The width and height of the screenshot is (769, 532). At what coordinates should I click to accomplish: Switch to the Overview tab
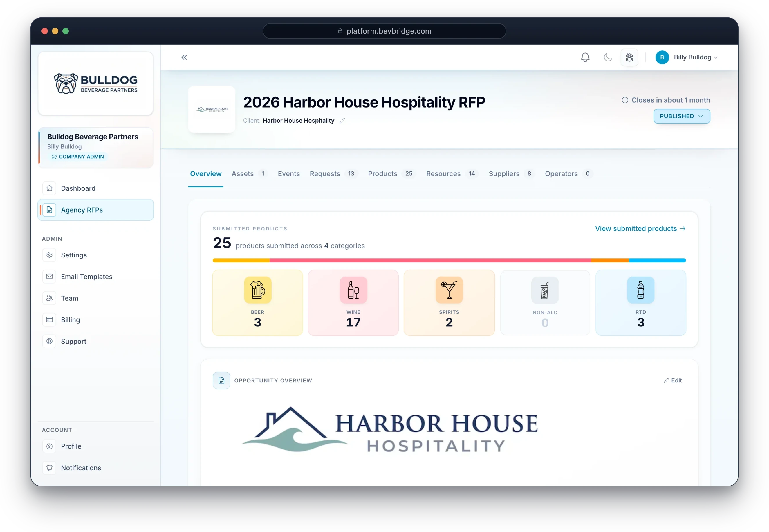pyautogui.click(x=206, y=174)
